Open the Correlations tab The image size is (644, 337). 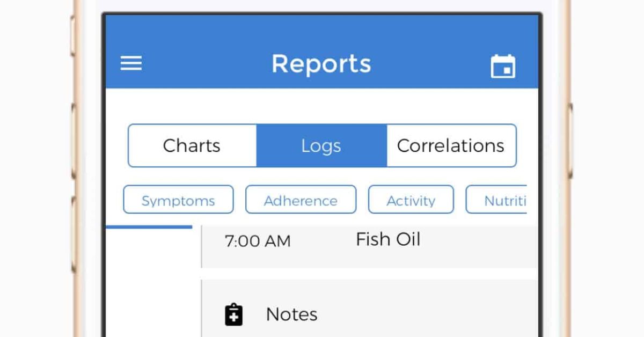tap(451, 145)
